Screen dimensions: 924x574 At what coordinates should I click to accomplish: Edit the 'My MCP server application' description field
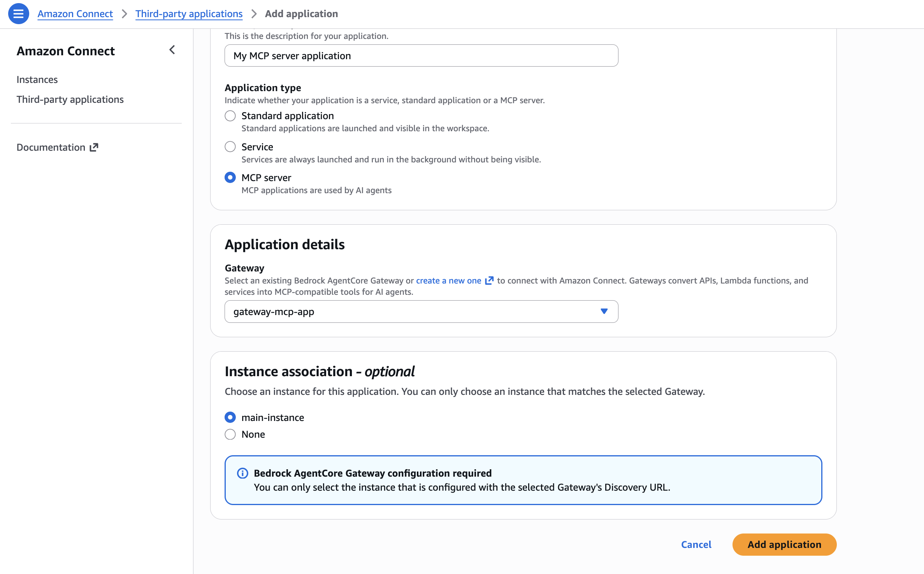(x=421, y=55)
